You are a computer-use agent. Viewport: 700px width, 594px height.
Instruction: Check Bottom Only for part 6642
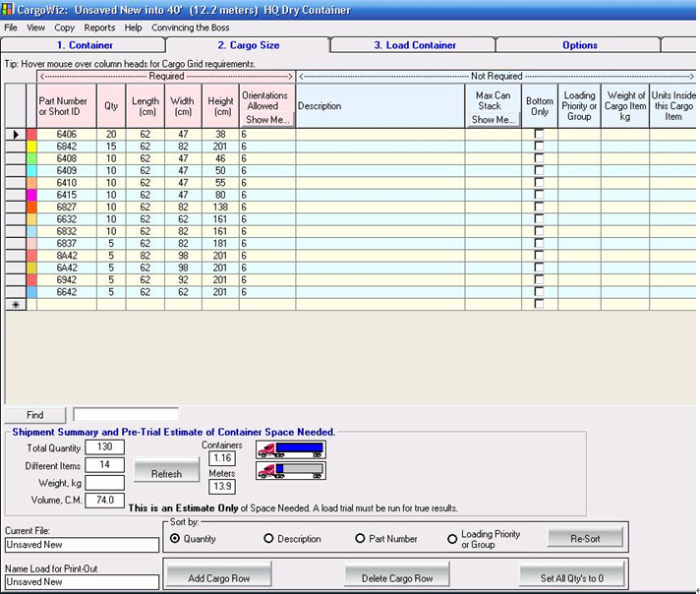click(x=540, y=292)
